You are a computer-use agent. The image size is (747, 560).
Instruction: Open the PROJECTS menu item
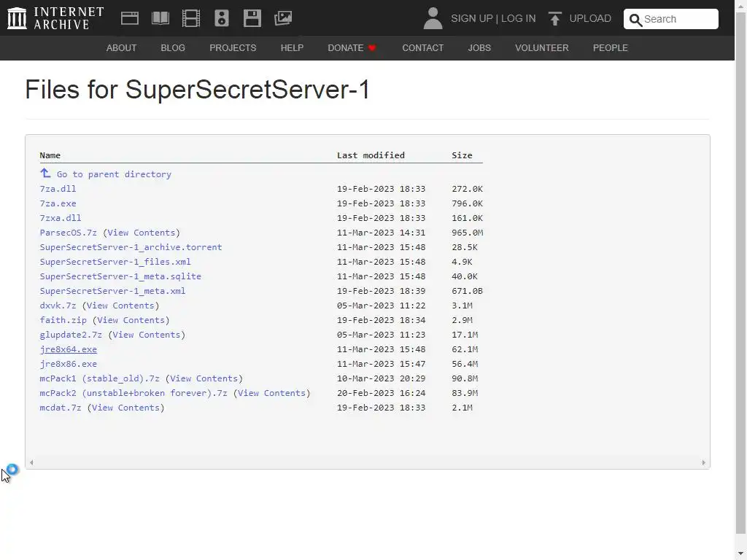[x=233, y=48]
